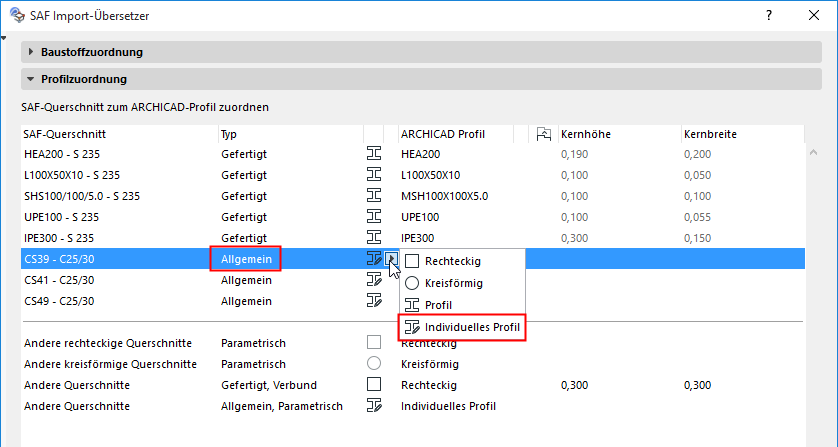Click rectangle icon in Gefertigt, Verbund row
Screen dimensions: 838x447
374,384
